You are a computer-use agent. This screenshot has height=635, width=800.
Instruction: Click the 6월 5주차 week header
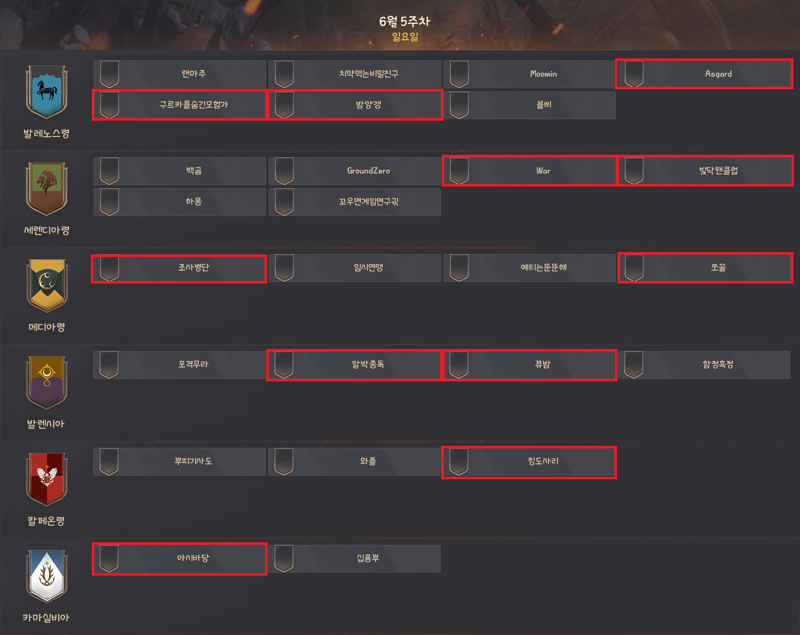point(405,21)
